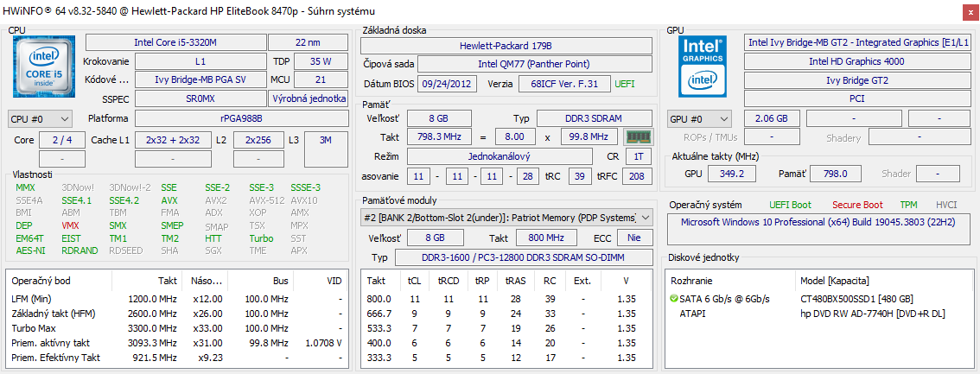
Task: Click the AES-NI feature flag
Action: [x=30, y=250]
